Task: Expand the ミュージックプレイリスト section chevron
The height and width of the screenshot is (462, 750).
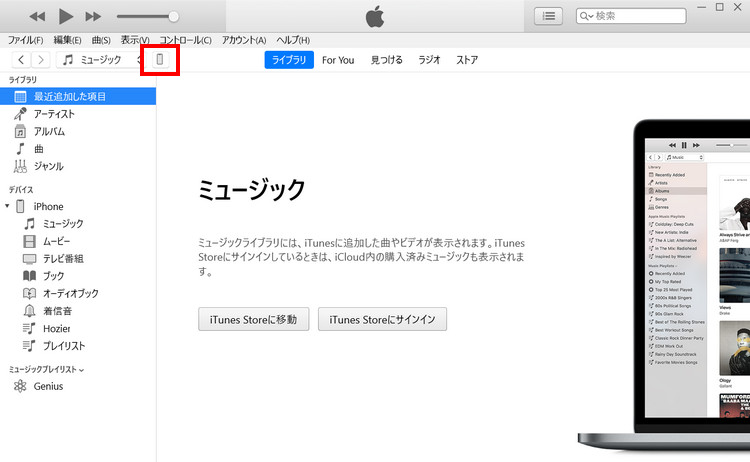Action: point(81,370)
